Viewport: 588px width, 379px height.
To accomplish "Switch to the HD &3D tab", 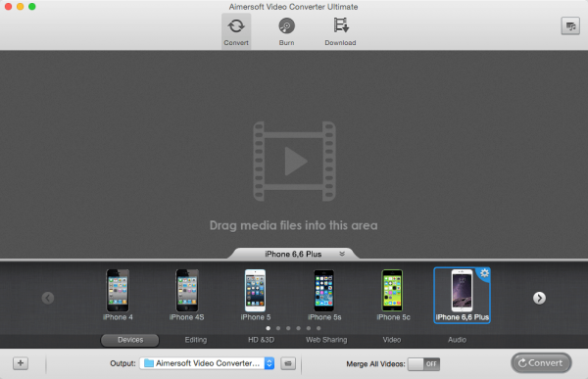I will (261, 340).
